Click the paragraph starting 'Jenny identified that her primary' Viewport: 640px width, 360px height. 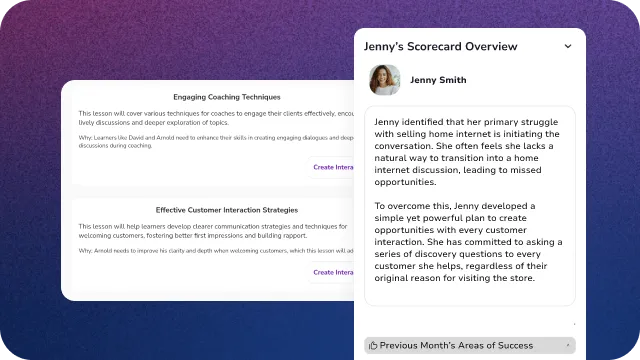(467, 152)
